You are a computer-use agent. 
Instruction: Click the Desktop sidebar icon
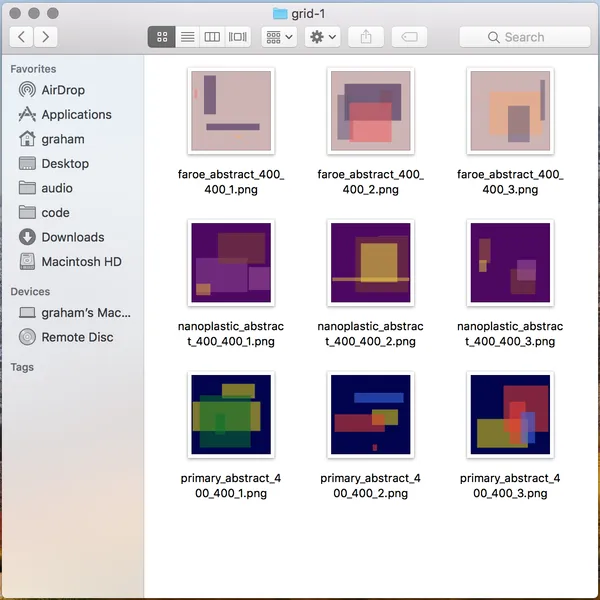click(27, 163)
